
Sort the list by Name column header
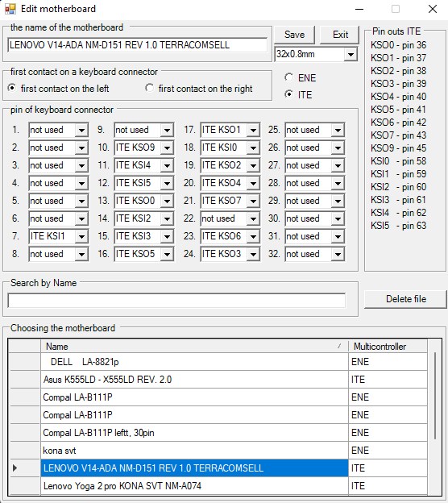(x=194, y=347)
